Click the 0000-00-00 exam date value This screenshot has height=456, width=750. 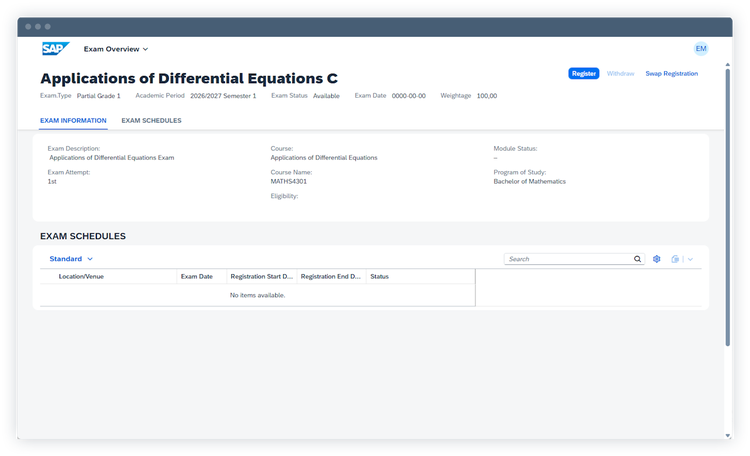pyautogui.click(x=408, y=96)
